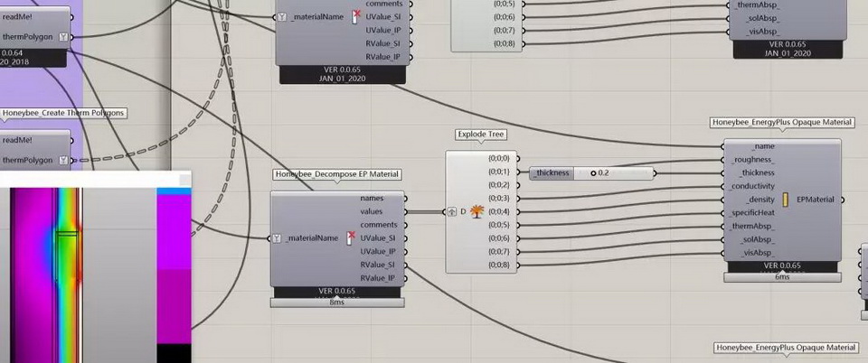Click the graft arrow icon on Explode Tree's D input
Viewport: 868px width, 363px height.
[x=452, y=211]
